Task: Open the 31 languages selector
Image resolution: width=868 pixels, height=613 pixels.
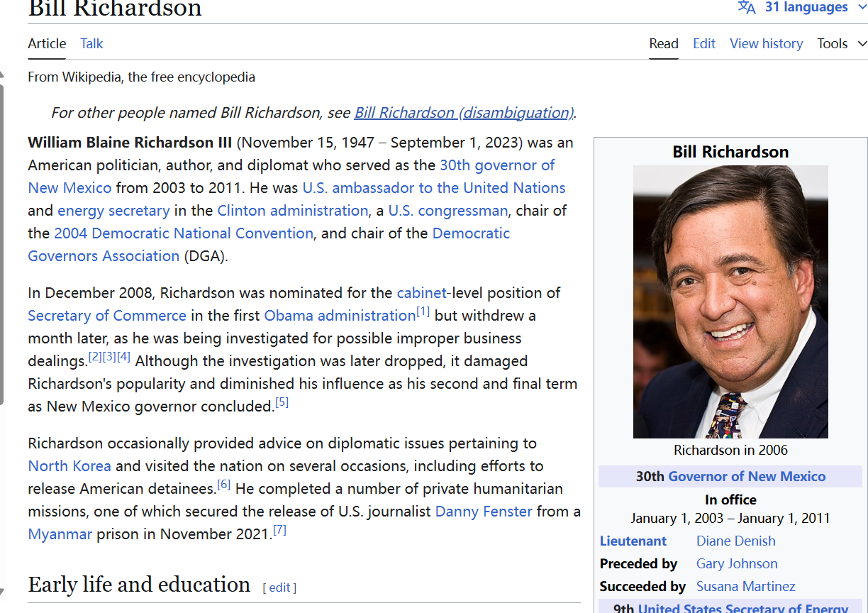Action: pos(806,7)
